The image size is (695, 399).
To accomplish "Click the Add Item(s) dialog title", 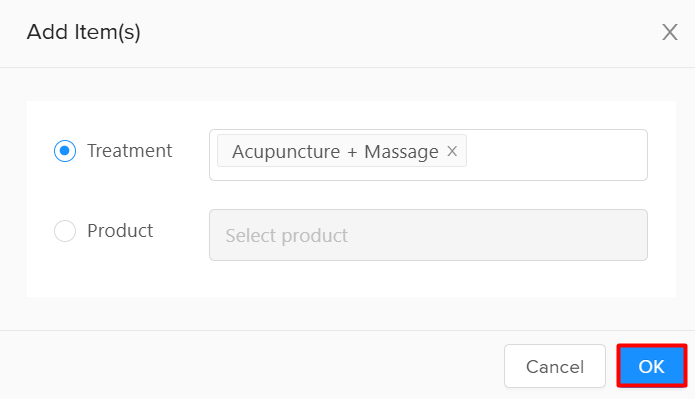I will click(x=83, y=32).
